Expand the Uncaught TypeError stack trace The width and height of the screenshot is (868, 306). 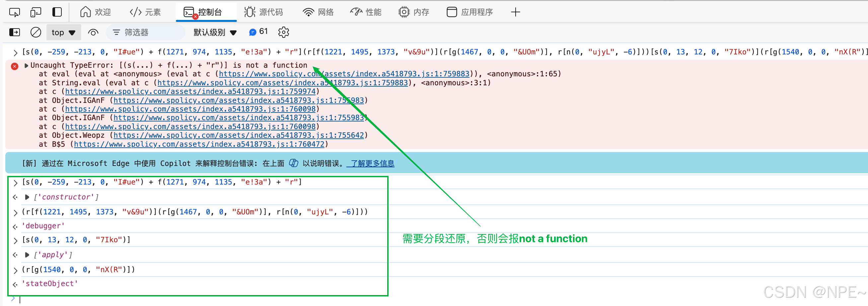26,65
